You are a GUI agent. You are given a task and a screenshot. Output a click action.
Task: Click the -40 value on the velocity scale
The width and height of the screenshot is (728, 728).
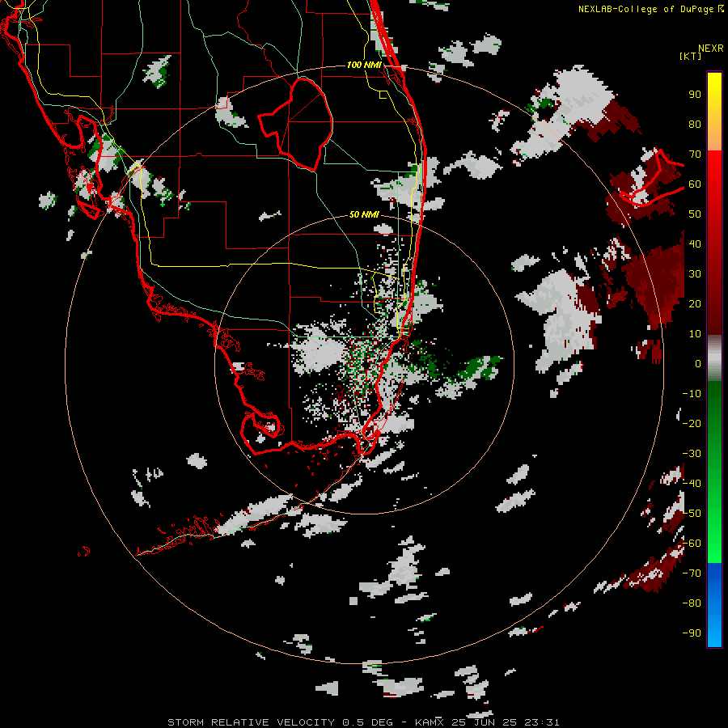(x=692, y=484)
